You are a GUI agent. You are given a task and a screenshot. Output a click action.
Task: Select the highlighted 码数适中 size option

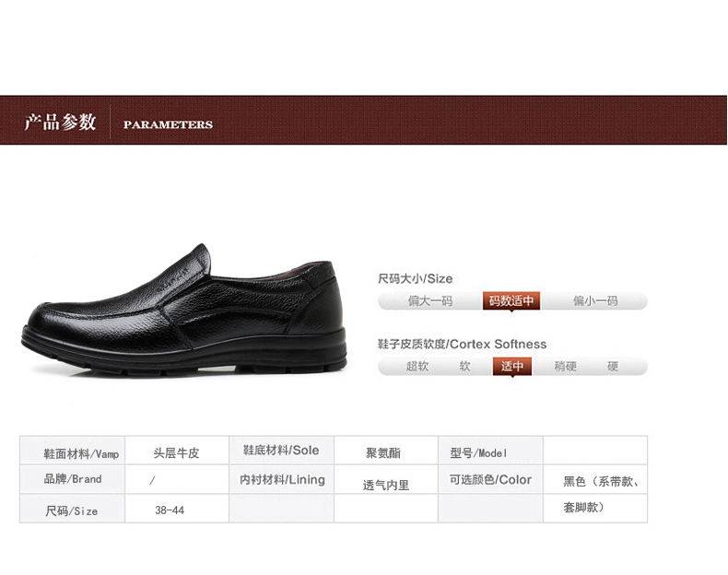[x=511, y=301]
